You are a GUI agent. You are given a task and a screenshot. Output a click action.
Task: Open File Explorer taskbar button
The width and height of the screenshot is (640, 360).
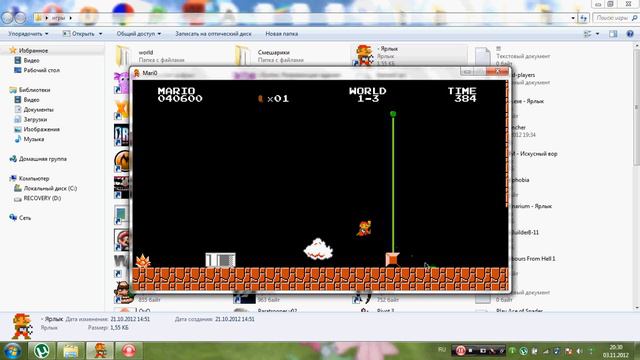(x=71, y=351)
